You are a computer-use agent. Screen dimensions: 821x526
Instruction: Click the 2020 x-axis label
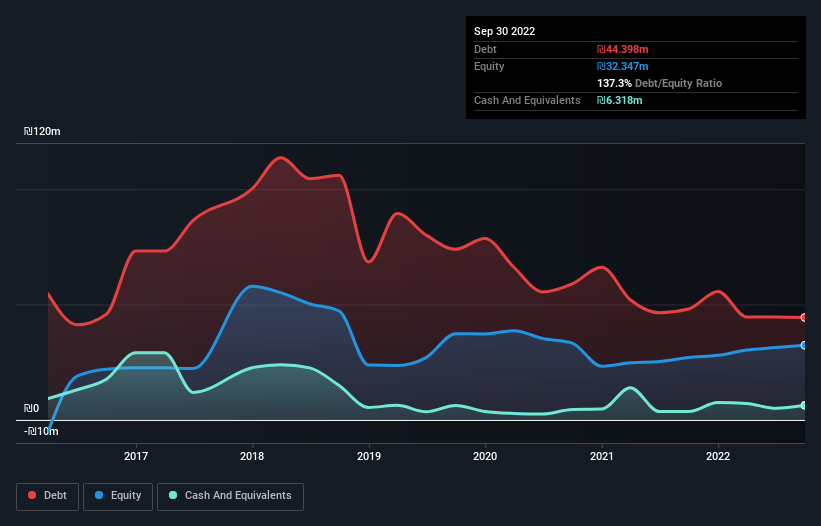coord(485,456)
